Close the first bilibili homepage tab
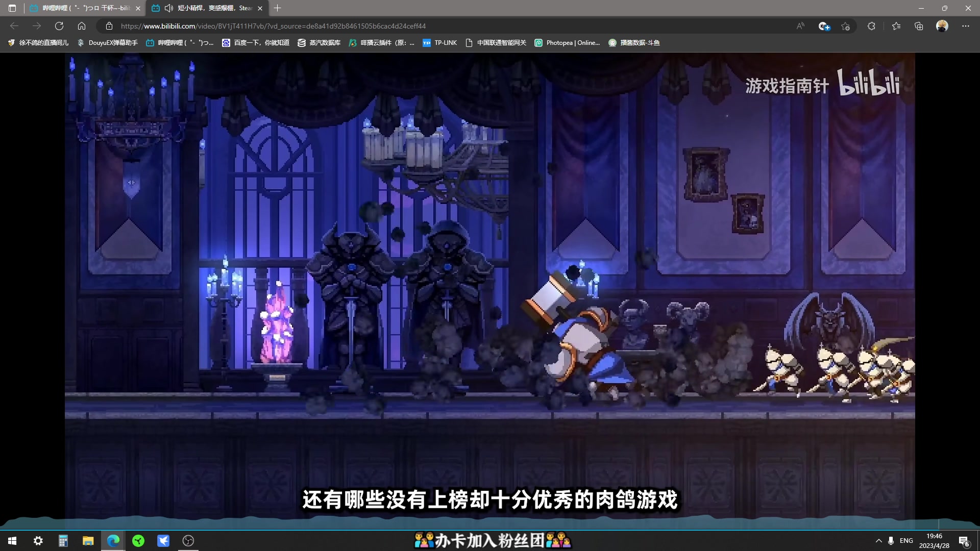 (x=138, y=8)
